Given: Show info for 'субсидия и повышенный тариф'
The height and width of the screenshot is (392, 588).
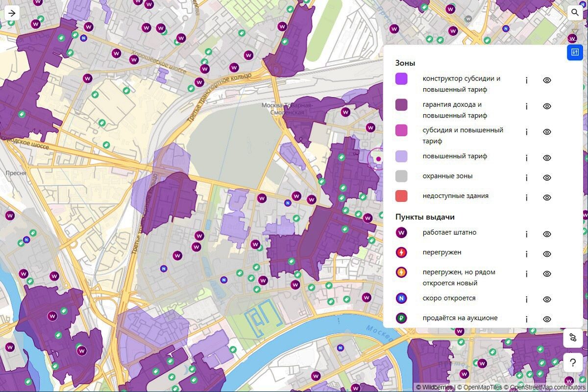Looking at the screenshot, I should 526,132.
